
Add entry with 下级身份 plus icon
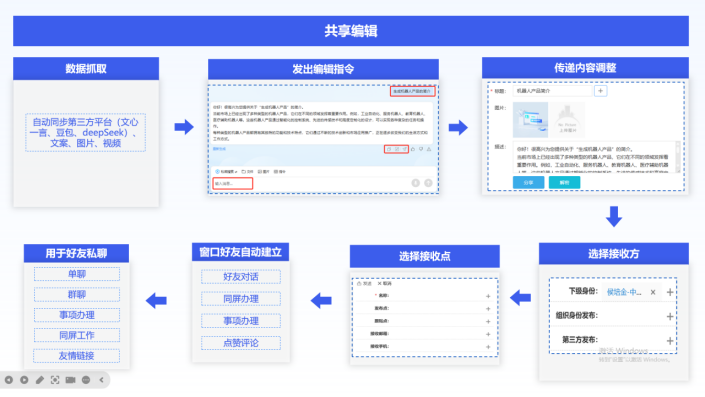tap(670, 292)
